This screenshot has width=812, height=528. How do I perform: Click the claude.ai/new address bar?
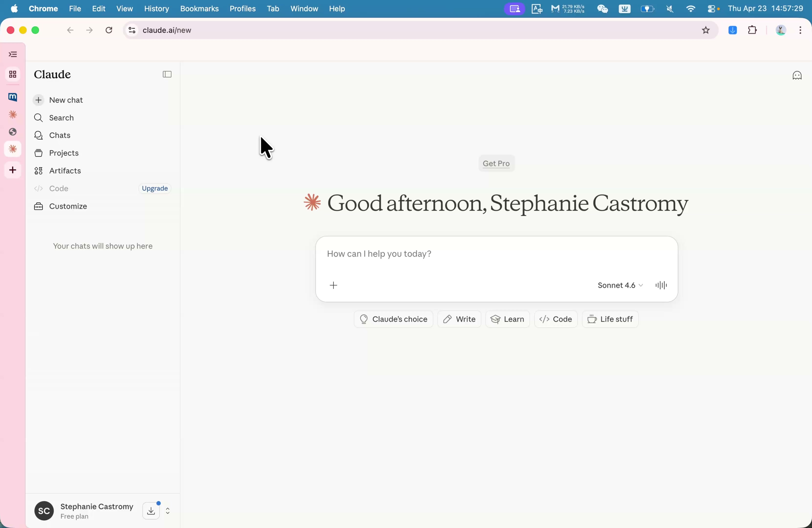pos(420,30)
